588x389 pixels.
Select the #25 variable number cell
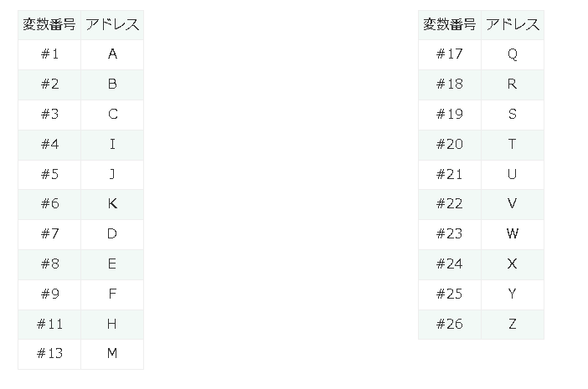[x=450, y=294]
